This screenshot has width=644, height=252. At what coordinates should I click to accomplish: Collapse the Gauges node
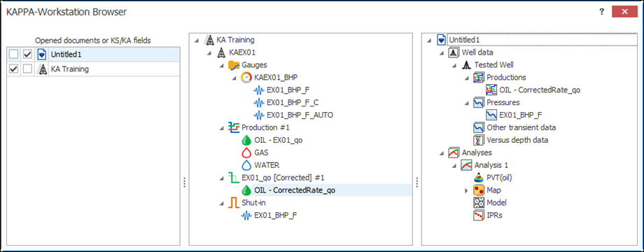[222, 65]
